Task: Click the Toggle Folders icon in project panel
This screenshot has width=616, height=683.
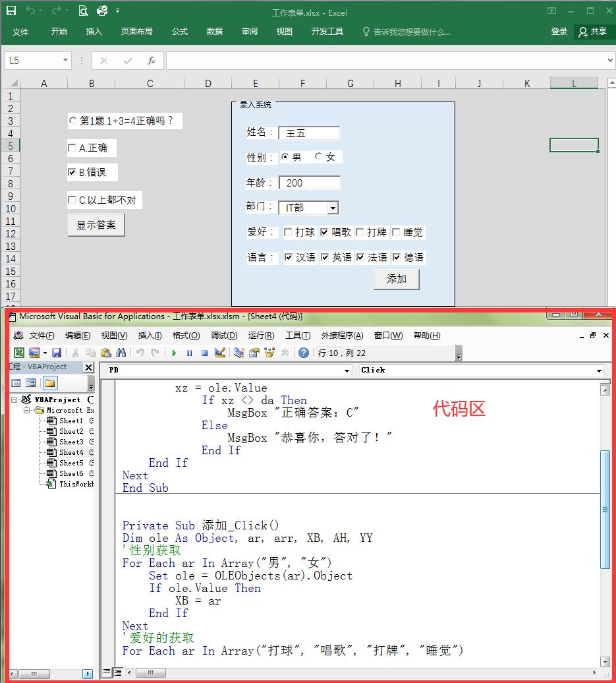Action: pyautogui.click(x=49, y=383)
